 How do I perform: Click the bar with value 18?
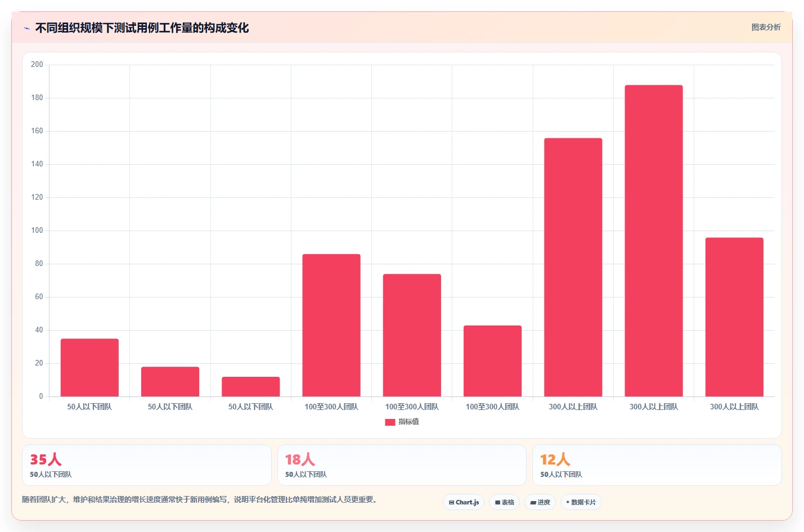click(x=170, y=382)
